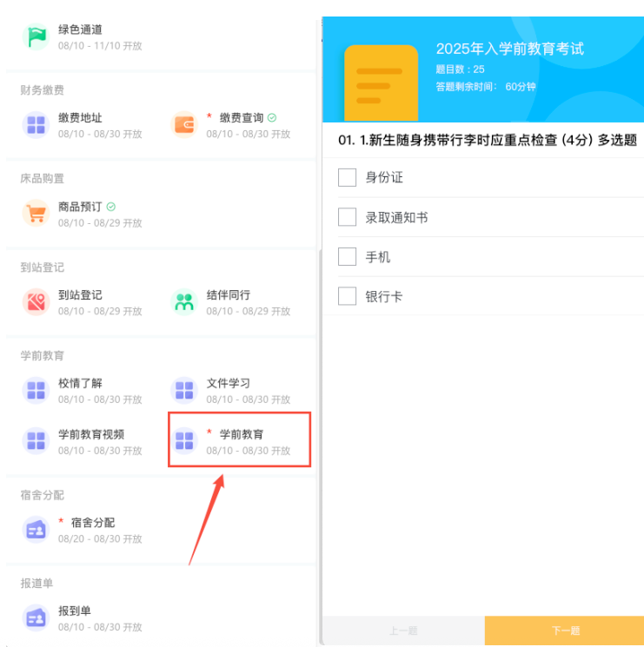Image resolution: width=644 pixels, height=647 pixels.
Task: Click the green check beside 缴费查询
Action: click(x=272, y=118)
